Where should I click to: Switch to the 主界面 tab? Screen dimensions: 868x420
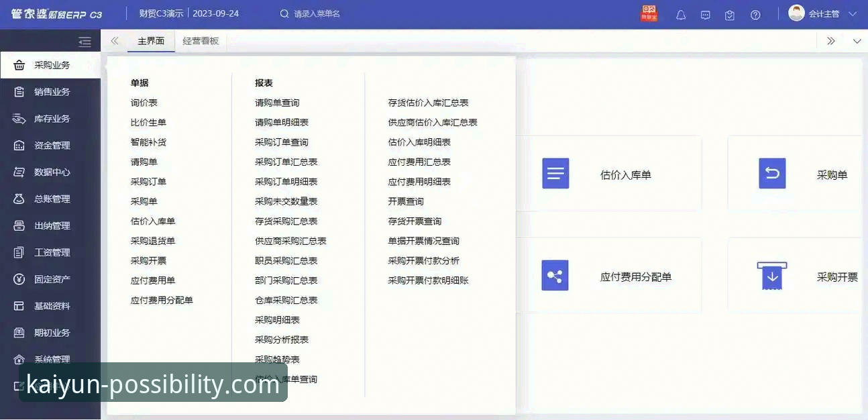151,41
